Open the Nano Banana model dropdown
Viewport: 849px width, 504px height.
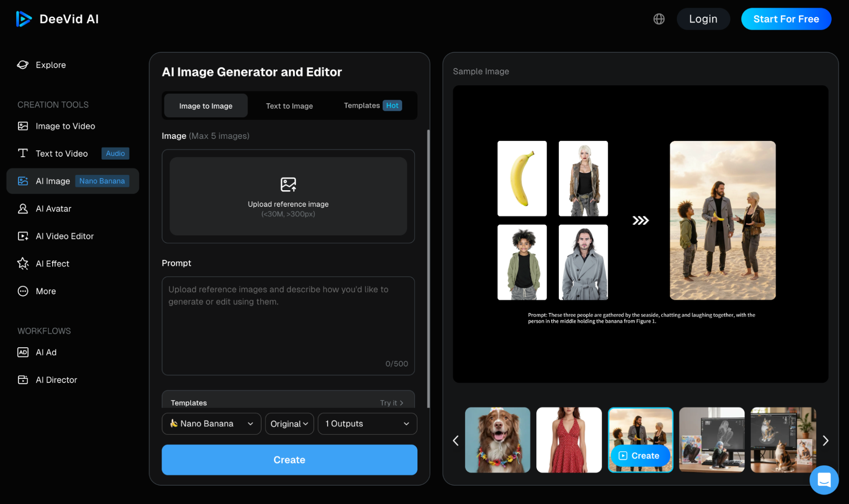point(211,423)
